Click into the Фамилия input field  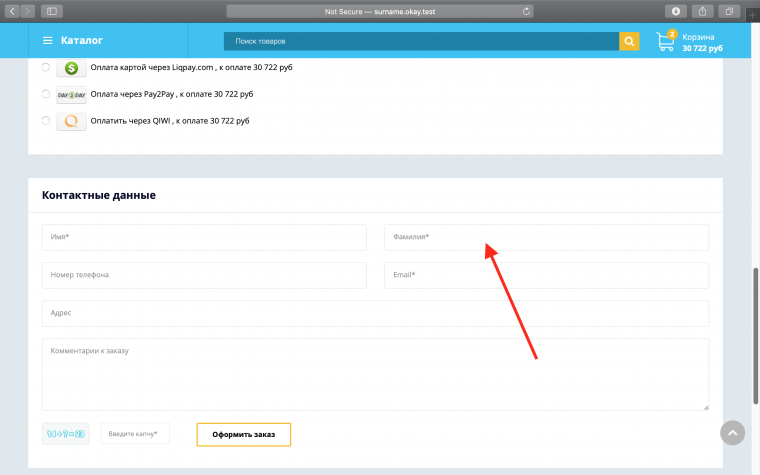click(x=546, y=237)
